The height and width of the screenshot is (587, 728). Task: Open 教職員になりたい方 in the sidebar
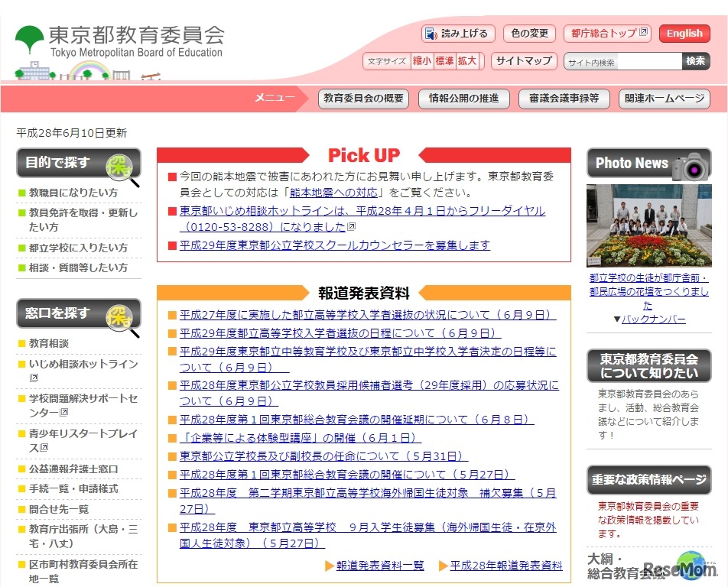(x=73, y=193)
